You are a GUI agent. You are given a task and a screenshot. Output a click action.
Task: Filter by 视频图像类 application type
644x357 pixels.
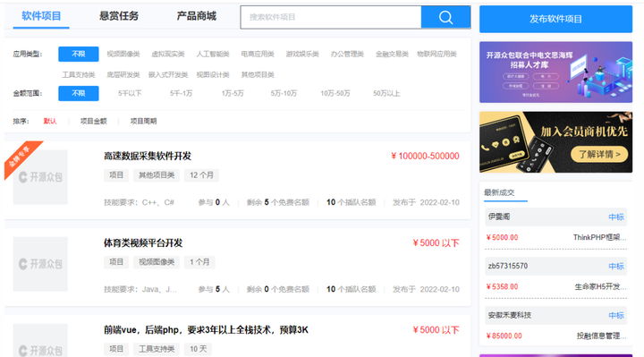[x=123, y=55]
